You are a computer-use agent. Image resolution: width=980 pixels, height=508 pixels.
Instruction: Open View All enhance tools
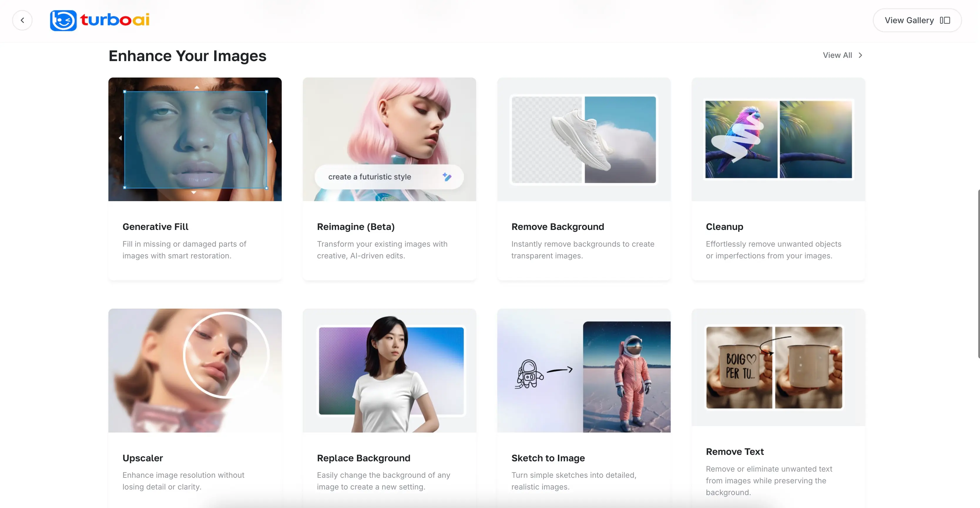(x=837, y=55)
